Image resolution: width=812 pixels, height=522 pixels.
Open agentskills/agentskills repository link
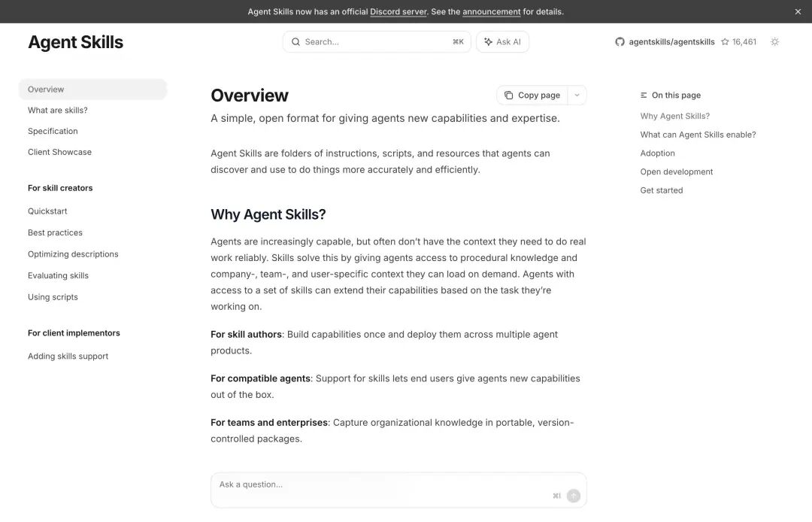click(x=671, y=42)
